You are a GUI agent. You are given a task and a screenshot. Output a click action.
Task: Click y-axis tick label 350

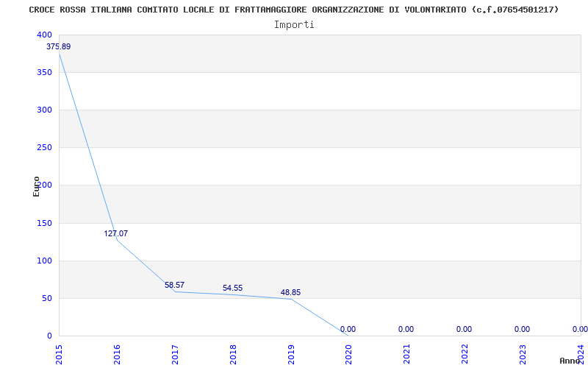click(x=44, y=72)
